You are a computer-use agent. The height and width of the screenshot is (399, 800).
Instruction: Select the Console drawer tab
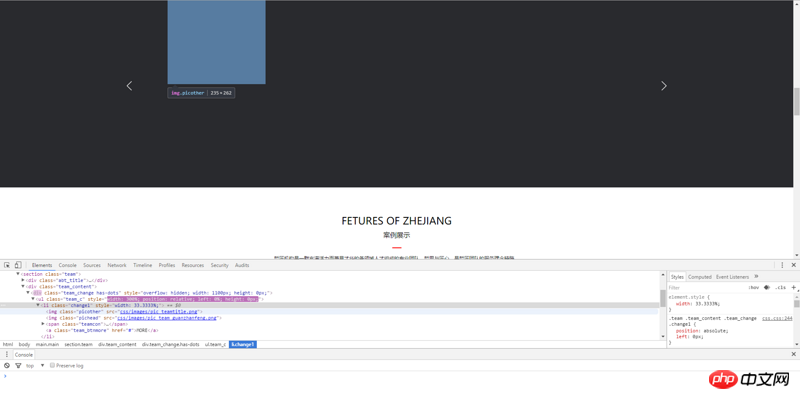pos(23,355)
